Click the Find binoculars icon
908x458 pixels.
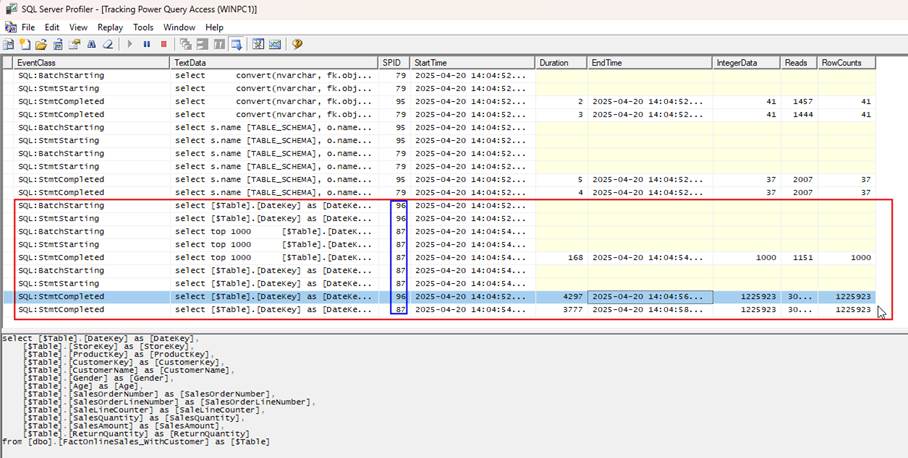point(91,44)
